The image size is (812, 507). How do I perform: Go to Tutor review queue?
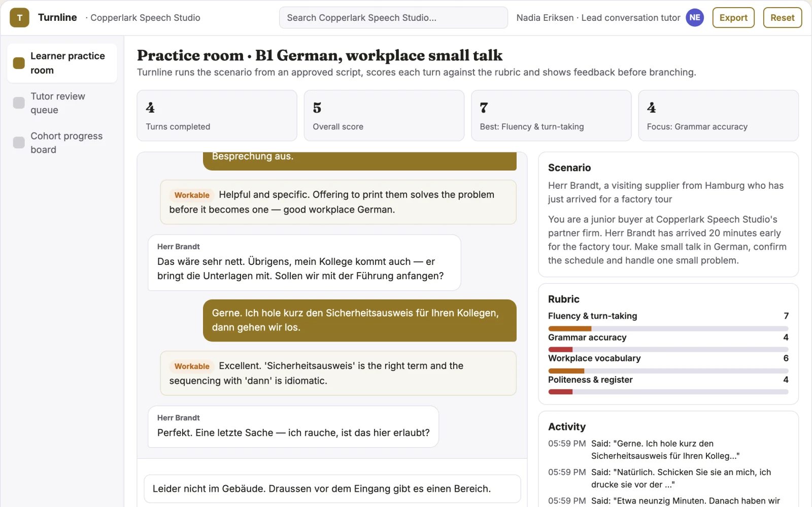point(62,103)
